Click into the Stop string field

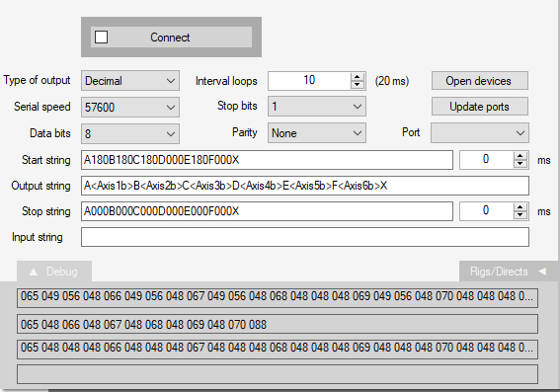(x=267, y=211)
